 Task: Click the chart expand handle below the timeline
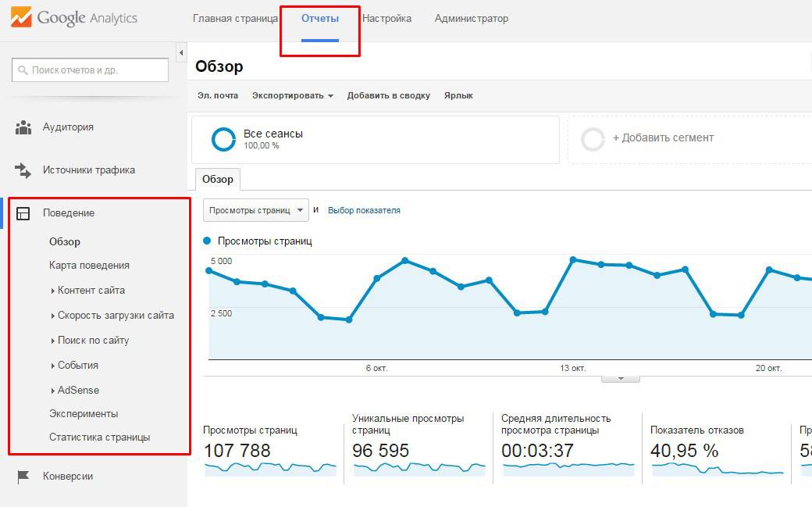point(621,379)
